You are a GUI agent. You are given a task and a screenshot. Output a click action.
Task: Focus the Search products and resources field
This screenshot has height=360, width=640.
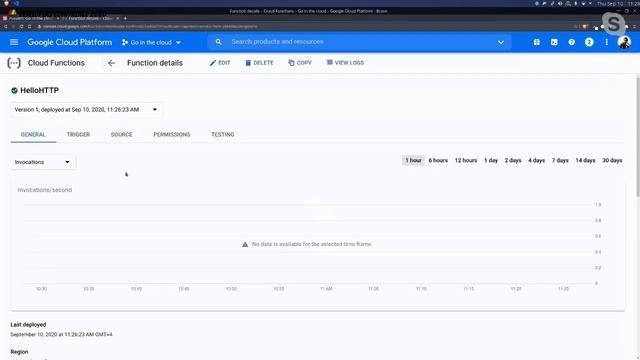click(359, 42)
